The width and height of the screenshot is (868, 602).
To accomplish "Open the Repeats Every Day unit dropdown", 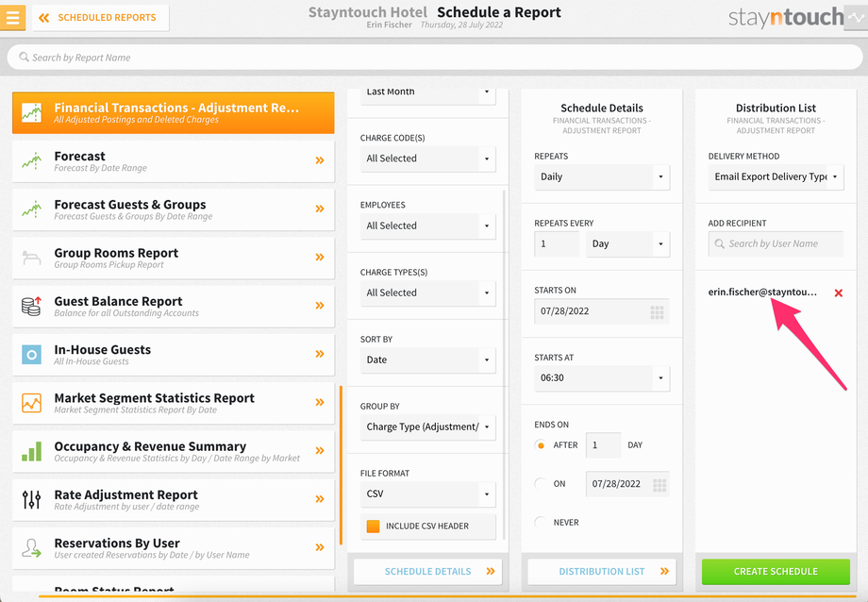I will 627,244.
